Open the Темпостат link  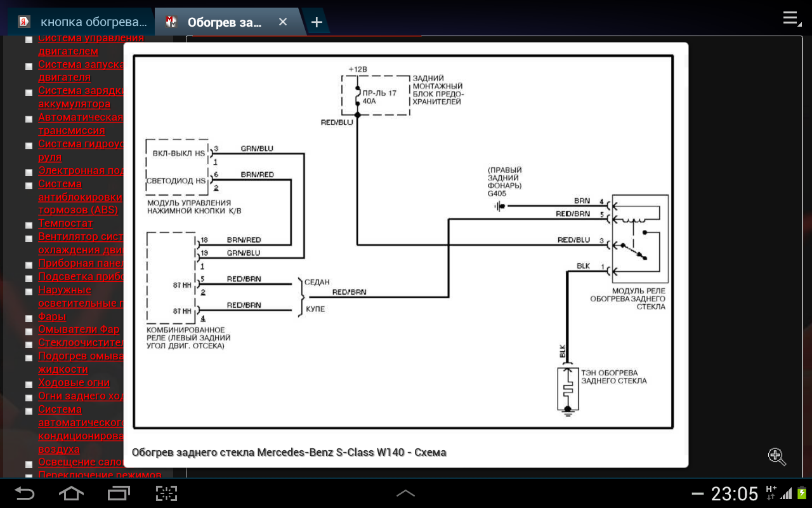click(65, 223)
